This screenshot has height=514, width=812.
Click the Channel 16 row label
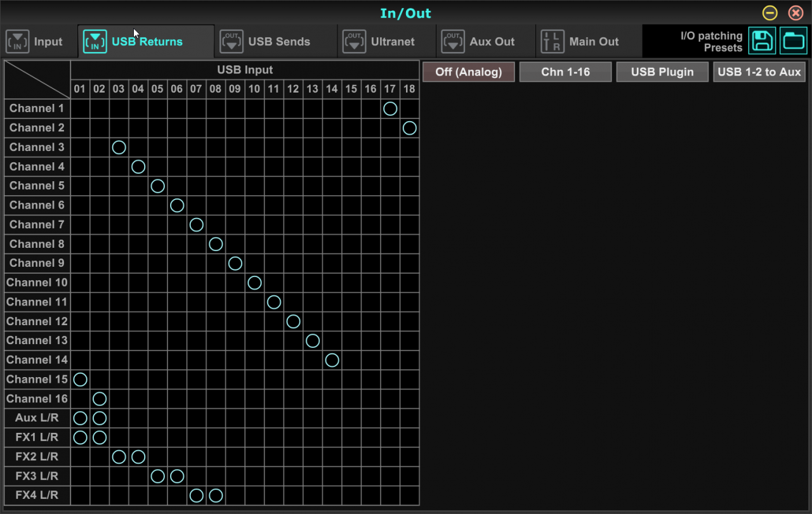(x=37, y=399)
